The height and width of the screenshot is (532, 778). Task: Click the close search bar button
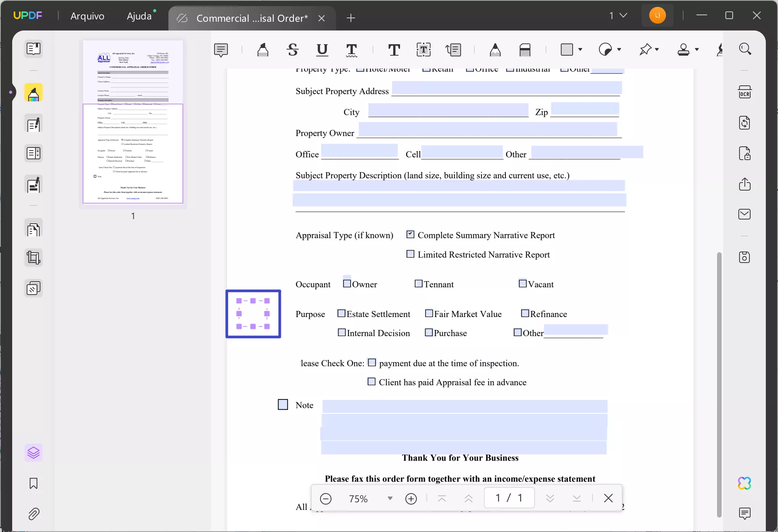[x=609, y=498]
